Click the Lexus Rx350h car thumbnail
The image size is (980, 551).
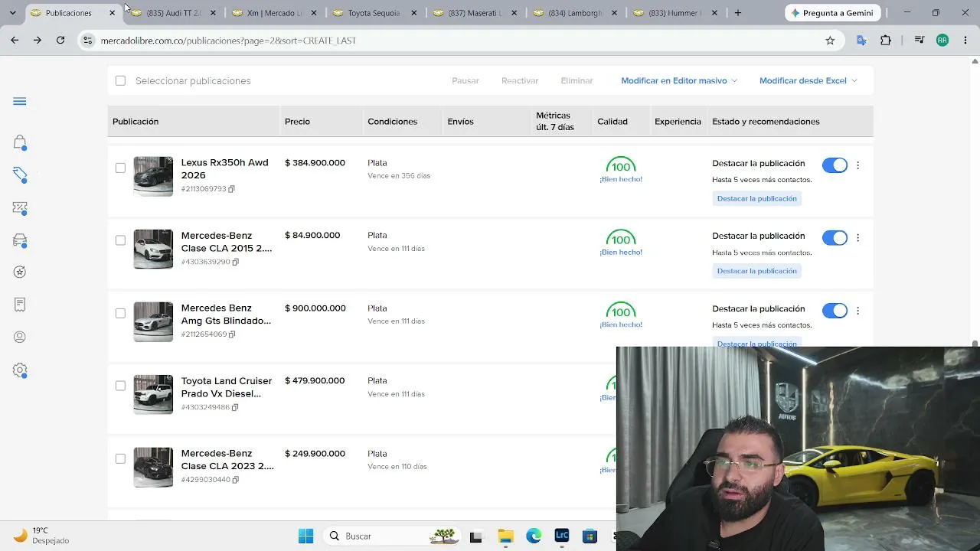pyautogui.click(x=153, y=176)
